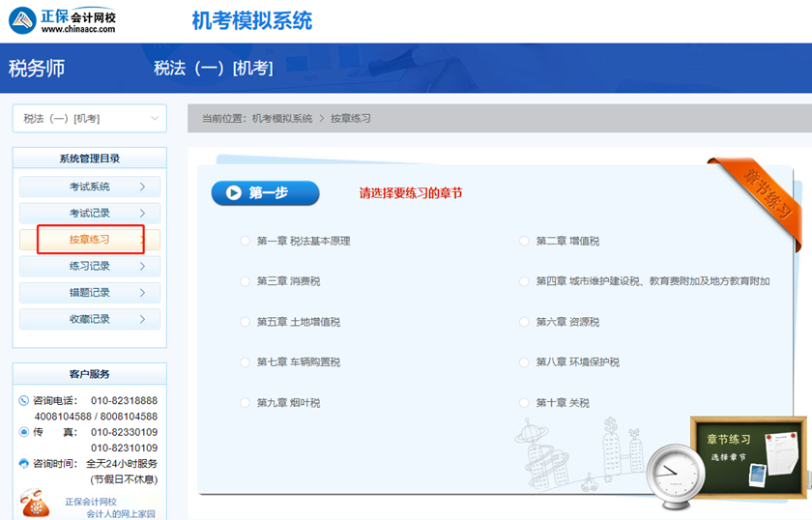
Task: Click the 章节练习 orange corner ribbon
Action: (x=760, y=193)
